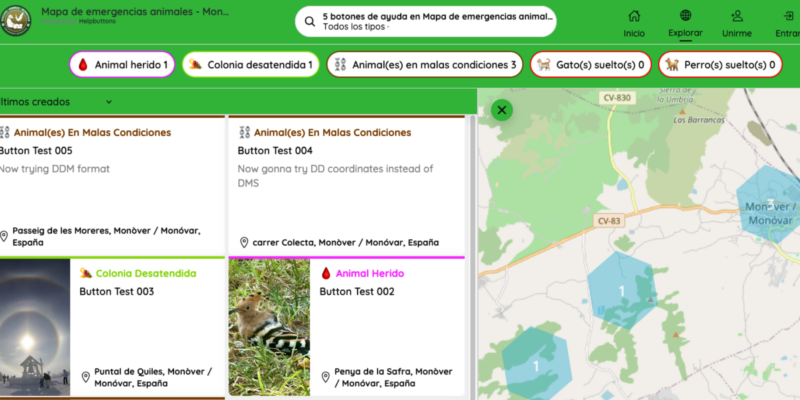Click location pin beside Puntal de Quiles

click(86, 377)
